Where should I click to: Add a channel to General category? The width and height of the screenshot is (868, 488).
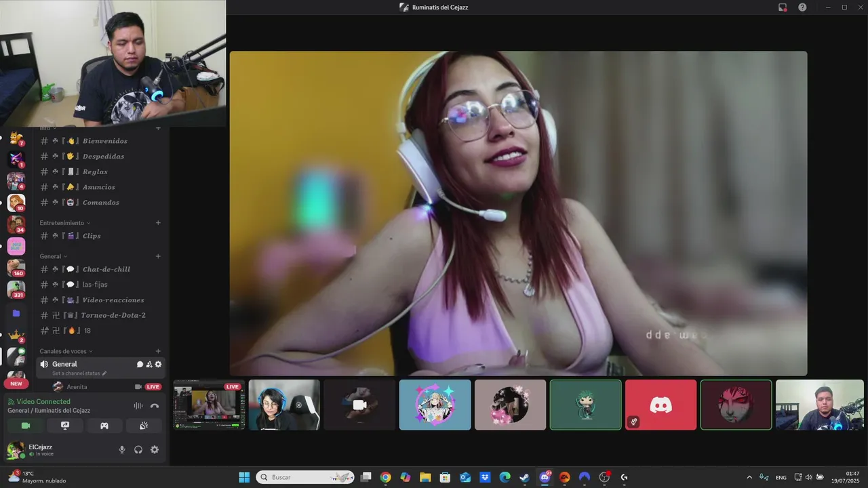[158, 256]
